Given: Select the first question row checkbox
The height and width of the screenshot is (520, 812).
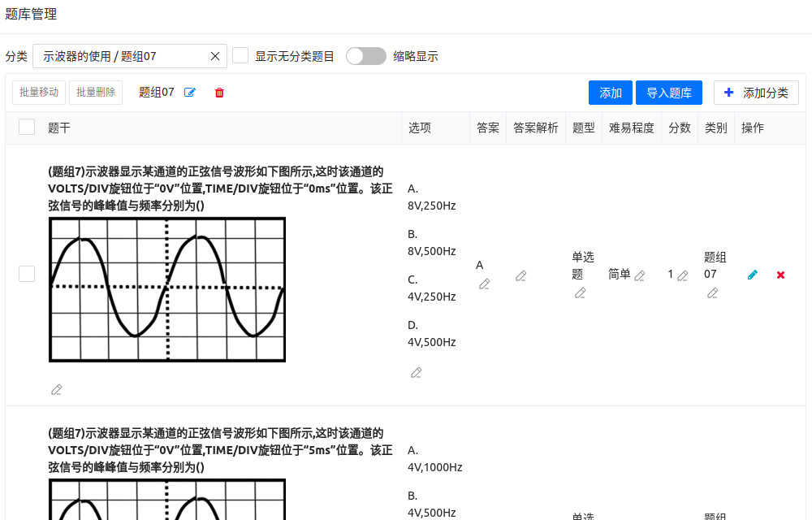Looking at the screenshot, I should (x=27, y=274).
